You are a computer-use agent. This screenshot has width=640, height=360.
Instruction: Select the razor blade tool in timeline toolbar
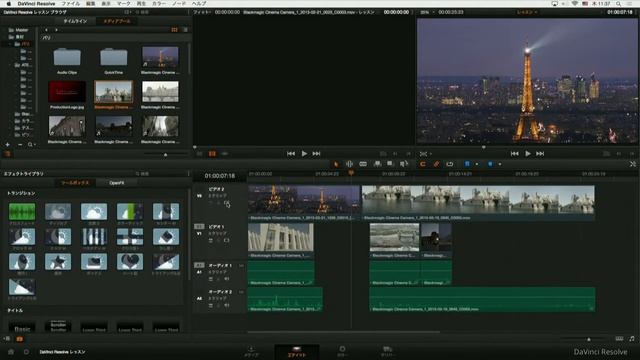click(363, 164)
